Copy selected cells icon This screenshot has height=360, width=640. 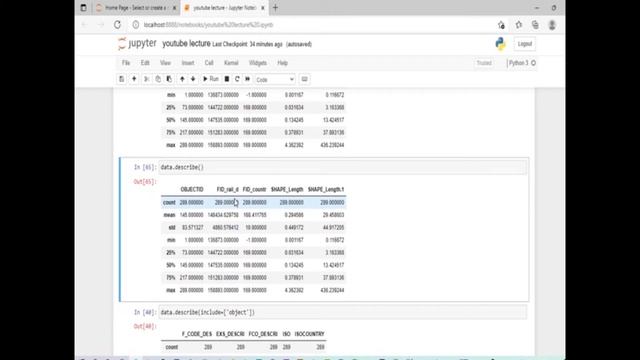(x=158, y=79)
